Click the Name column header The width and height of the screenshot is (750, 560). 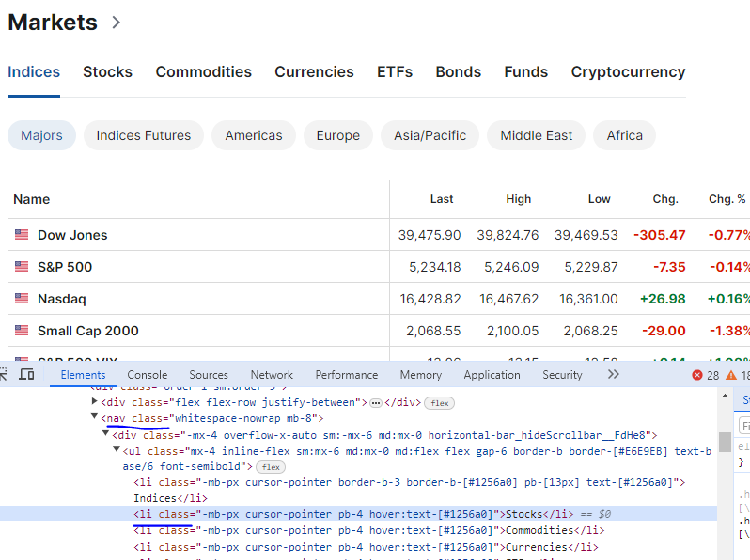tap(32, 199)
